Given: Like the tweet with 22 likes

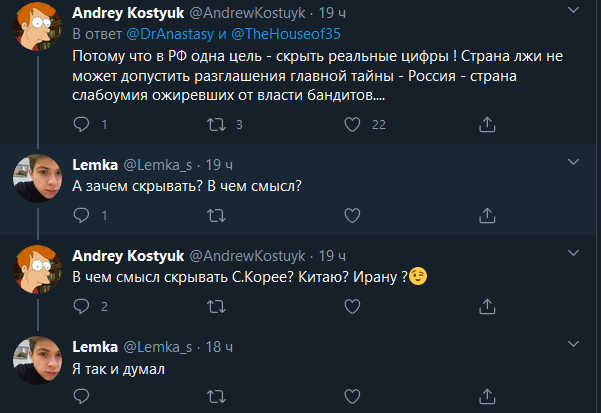Looking at the screenshot, I should pyautogui.click(x=351, y=125).
